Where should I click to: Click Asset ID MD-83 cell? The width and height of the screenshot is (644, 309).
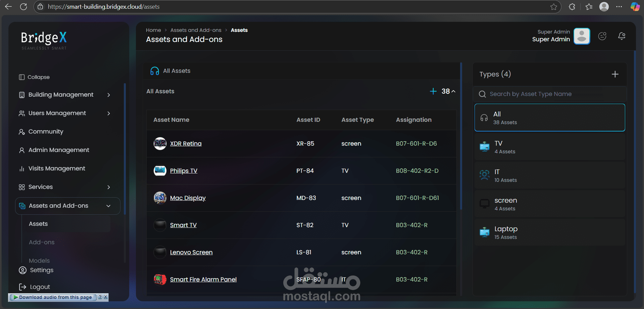(306, 198)
